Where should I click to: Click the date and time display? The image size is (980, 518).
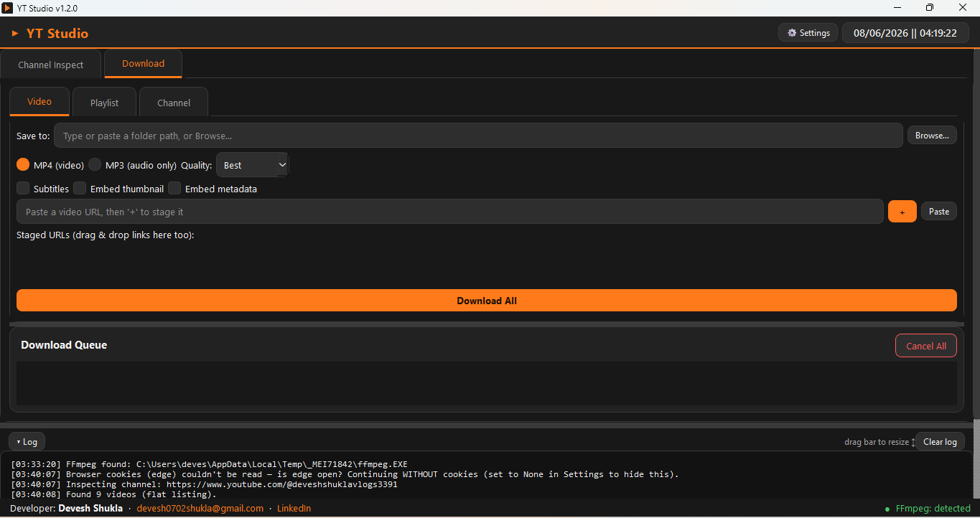[x=905, y=33]
